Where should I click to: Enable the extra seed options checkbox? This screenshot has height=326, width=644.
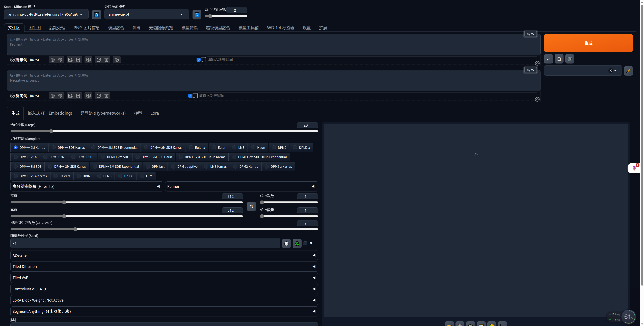(x=305, y=243)
